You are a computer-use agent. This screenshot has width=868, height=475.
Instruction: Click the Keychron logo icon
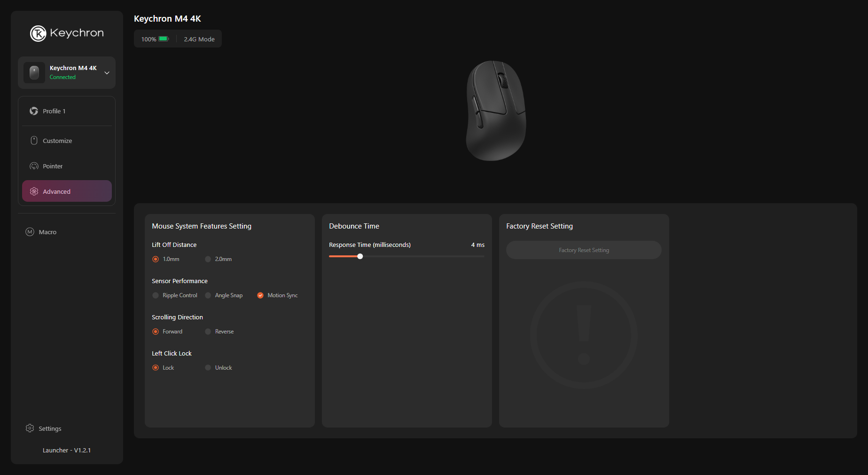[x=38, y=33]
